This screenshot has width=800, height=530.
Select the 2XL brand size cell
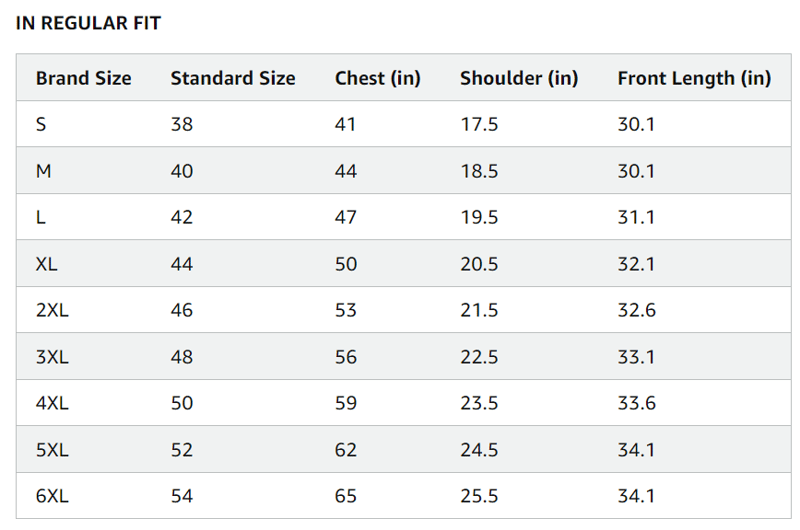click(x=52, y=310)
